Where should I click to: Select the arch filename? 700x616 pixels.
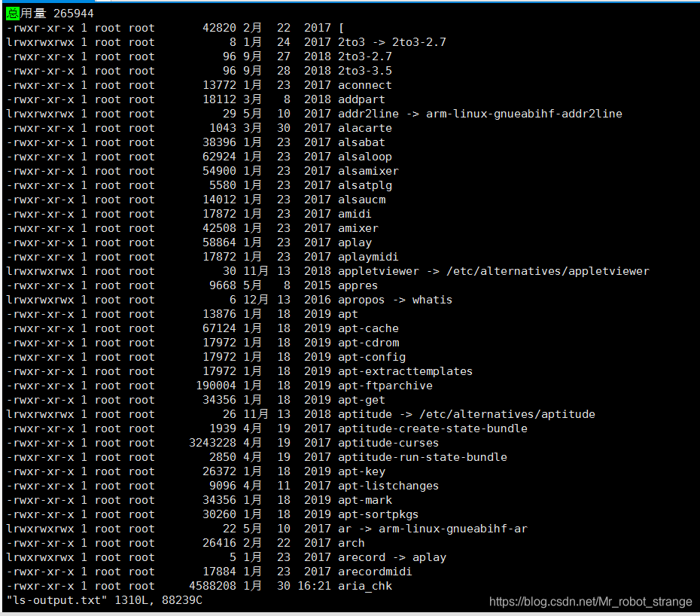pyautogui.click(x=352, y=543)
